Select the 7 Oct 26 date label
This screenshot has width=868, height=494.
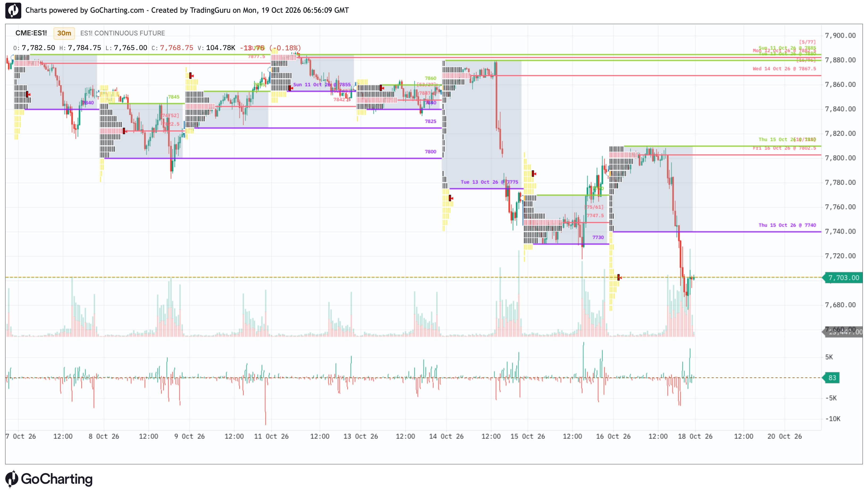coord(21,436)
